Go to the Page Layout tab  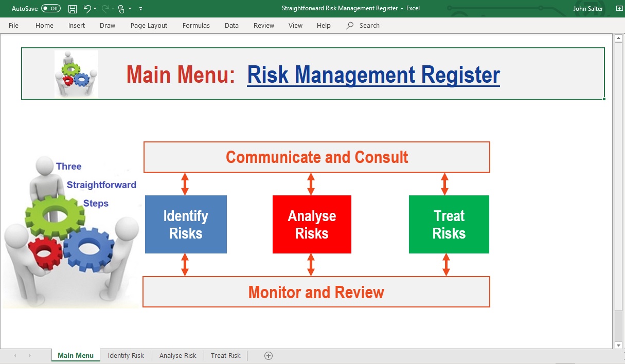[149, 25]
